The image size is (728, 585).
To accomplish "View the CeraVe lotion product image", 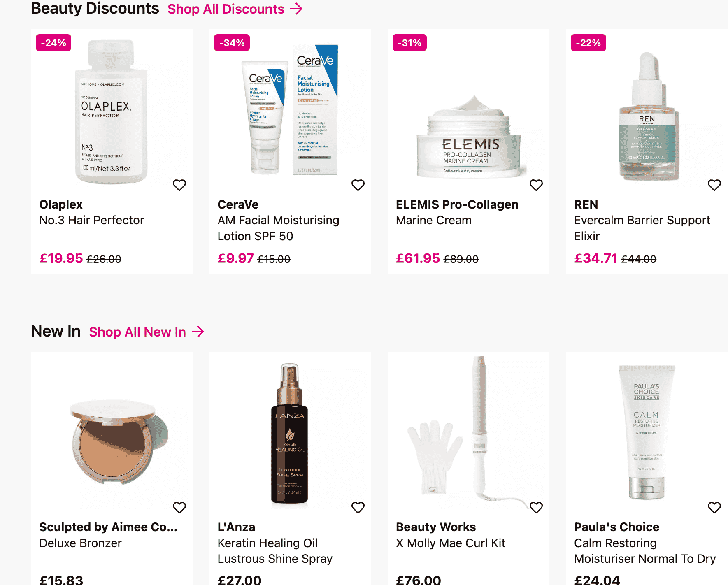I will [x=290, y=110].
